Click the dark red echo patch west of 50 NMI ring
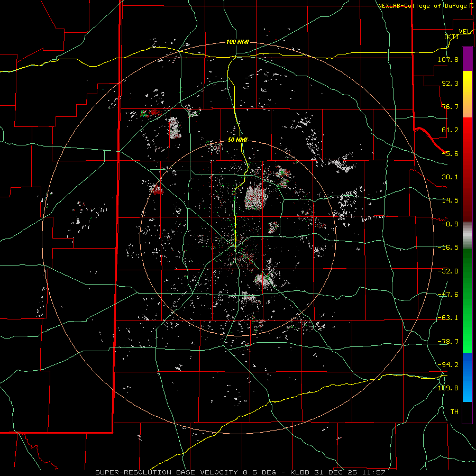This screenshot has width=476, height=476. click(x=157, y=189)
